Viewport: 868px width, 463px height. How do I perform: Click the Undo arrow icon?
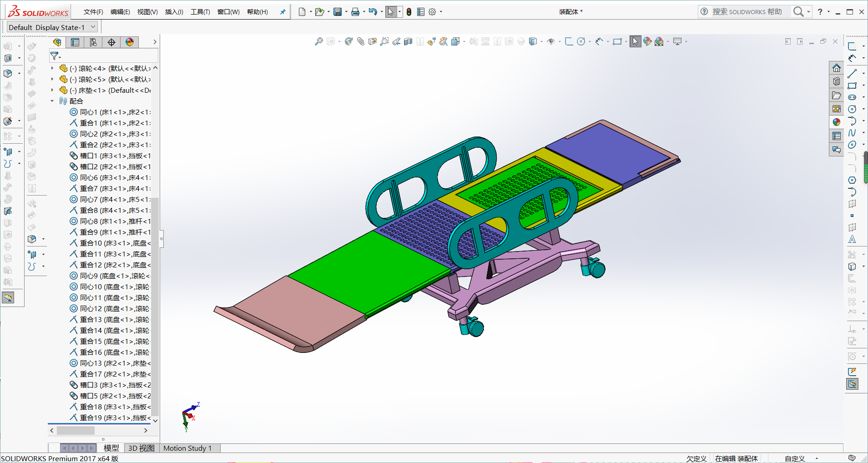tap(373, 12)
